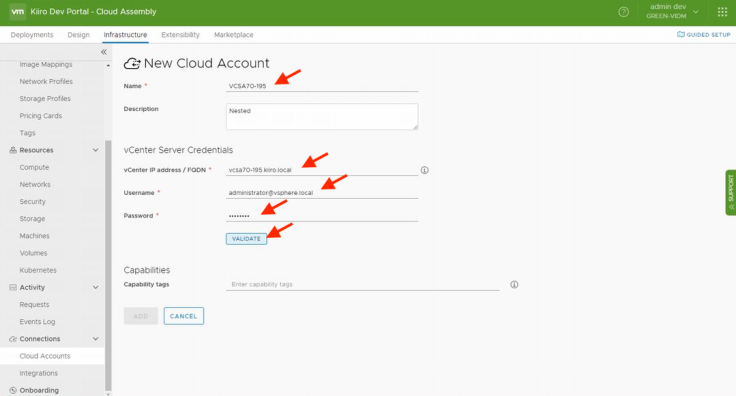Open Compute under Resources
The image size is (736, 396).
pyautogui.click(x=34, y=168)
